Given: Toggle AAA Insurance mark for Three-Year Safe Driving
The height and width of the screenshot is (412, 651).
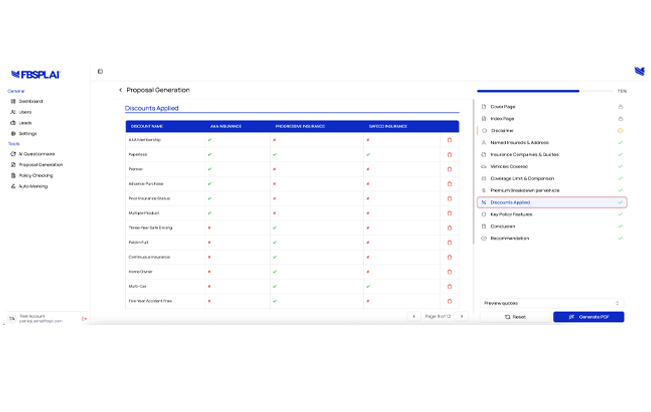Looking at the screenshot, I should point(209,228).
